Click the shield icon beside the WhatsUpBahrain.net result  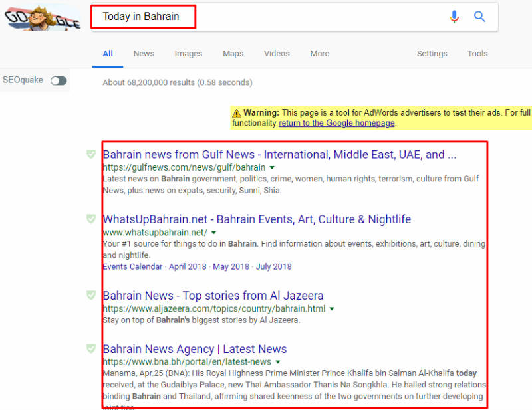pos(91,220)
